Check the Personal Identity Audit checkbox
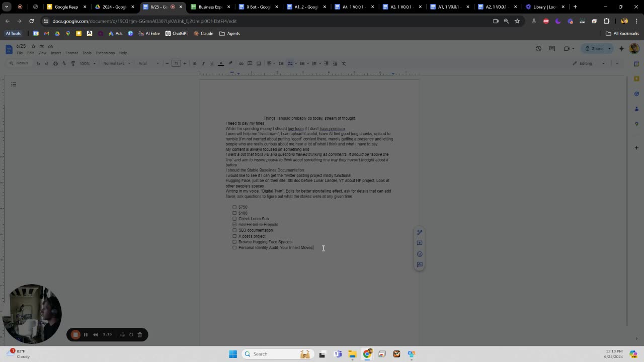644x362 pixels. pos(234,248)
